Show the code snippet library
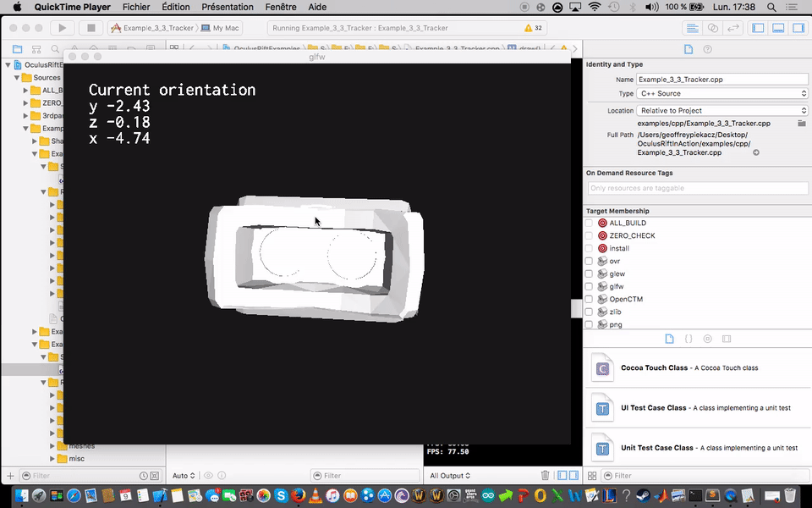The height and width of the screenshot is (508, 812). (x=688, y=339)
